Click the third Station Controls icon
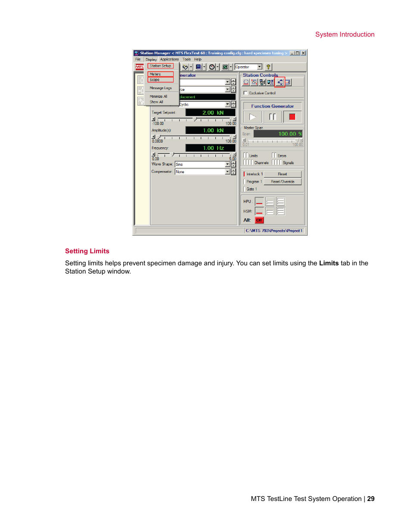This screenshot has width=411, height=532. pyautogui.click(x=262, y=82)
